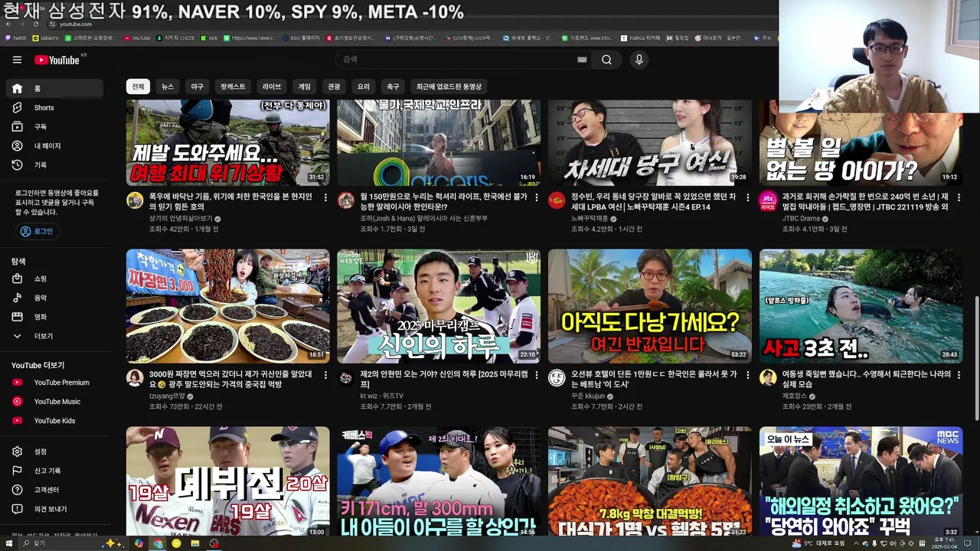The width and height of the screenshot is (980, 551).
Task: Select the 팟캐스트 filter chip
Action: (233, 86)
